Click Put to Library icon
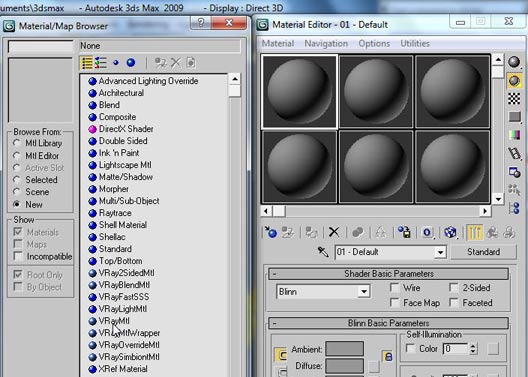 pos(404,232)
